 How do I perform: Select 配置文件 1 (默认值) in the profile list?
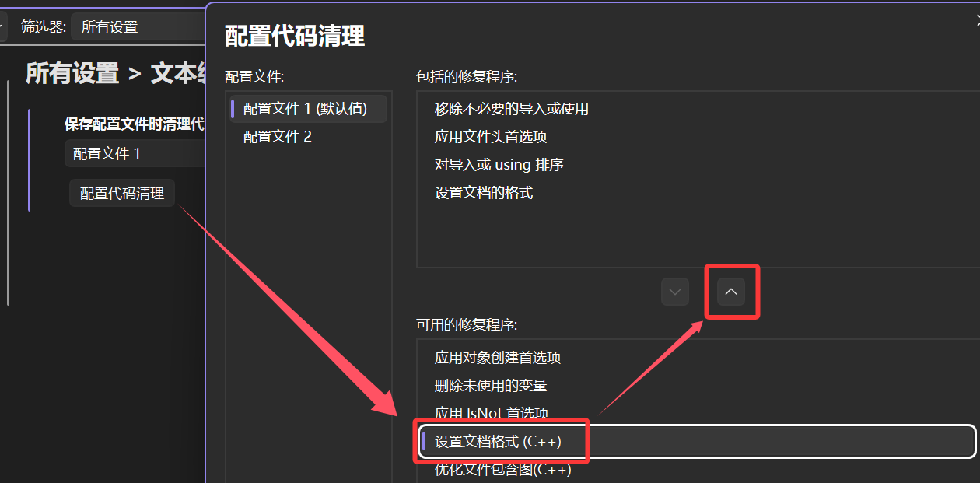(x=303, y=108)
